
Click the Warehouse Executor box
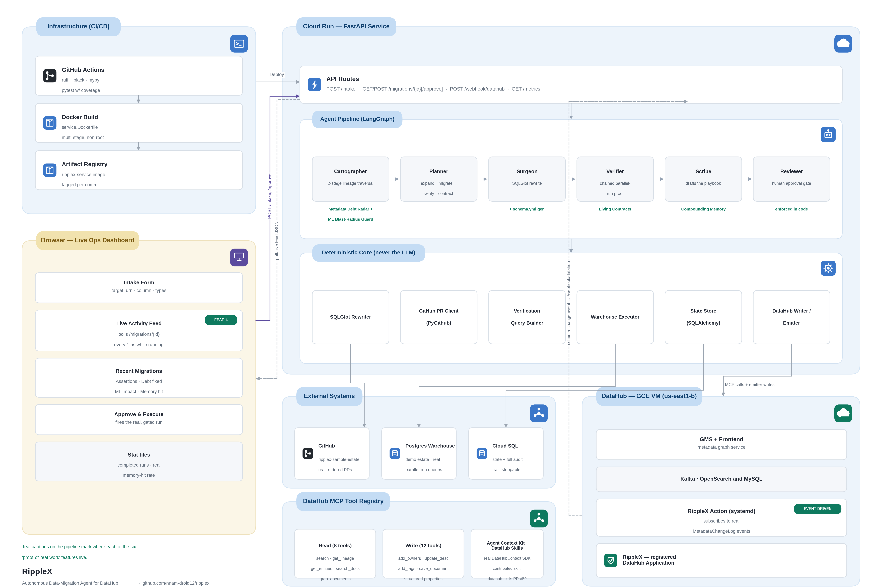click(x=615, y=317)
